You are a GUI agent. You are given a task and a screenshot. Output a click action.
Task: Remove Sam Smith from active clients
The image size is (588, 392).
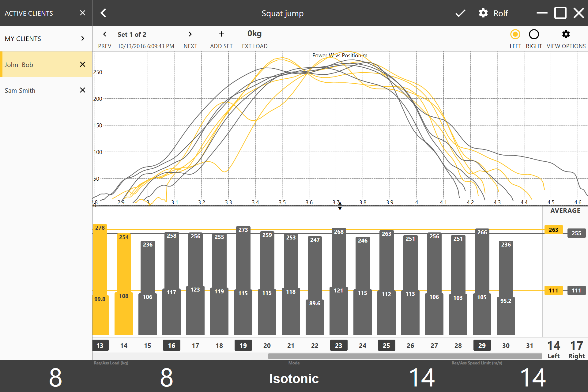click(x=82, y=90)
